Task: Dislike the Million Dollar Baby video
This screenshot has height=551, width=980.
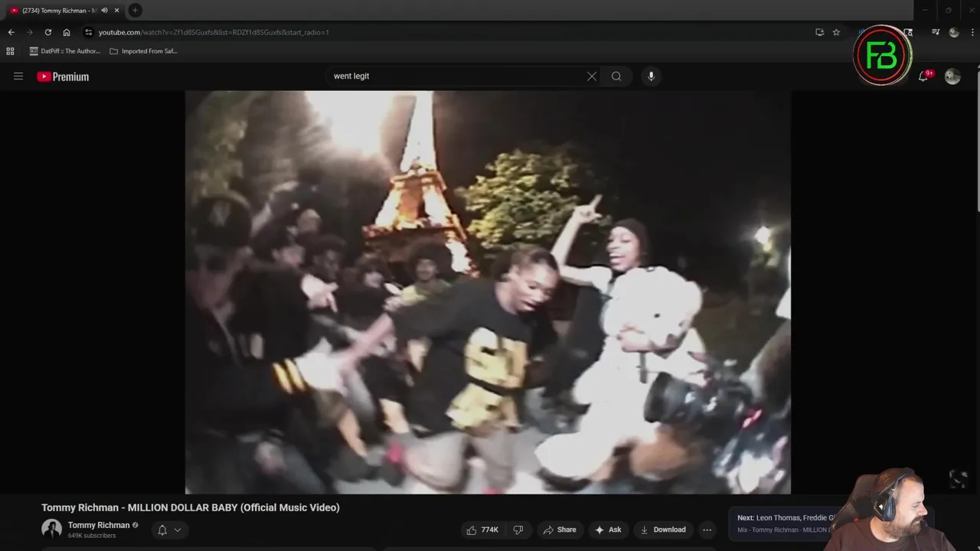Action: [x=518, y=530]
